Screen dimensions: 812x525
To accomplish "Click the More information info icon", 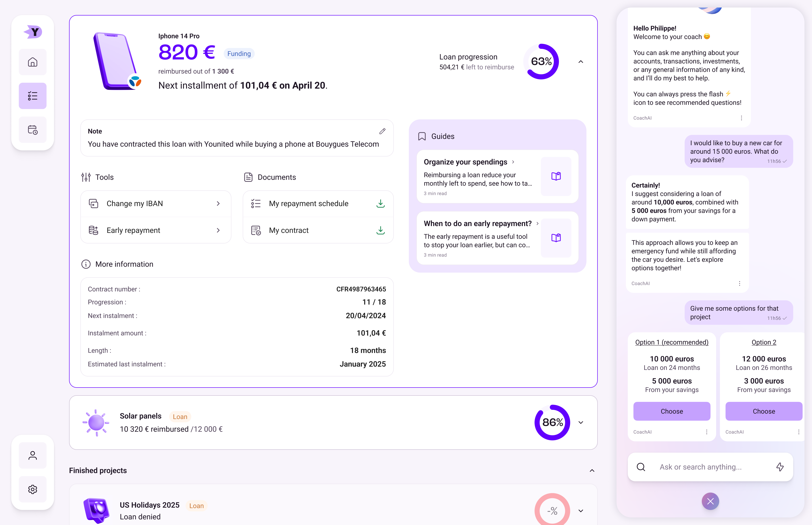I will (86, 264).
